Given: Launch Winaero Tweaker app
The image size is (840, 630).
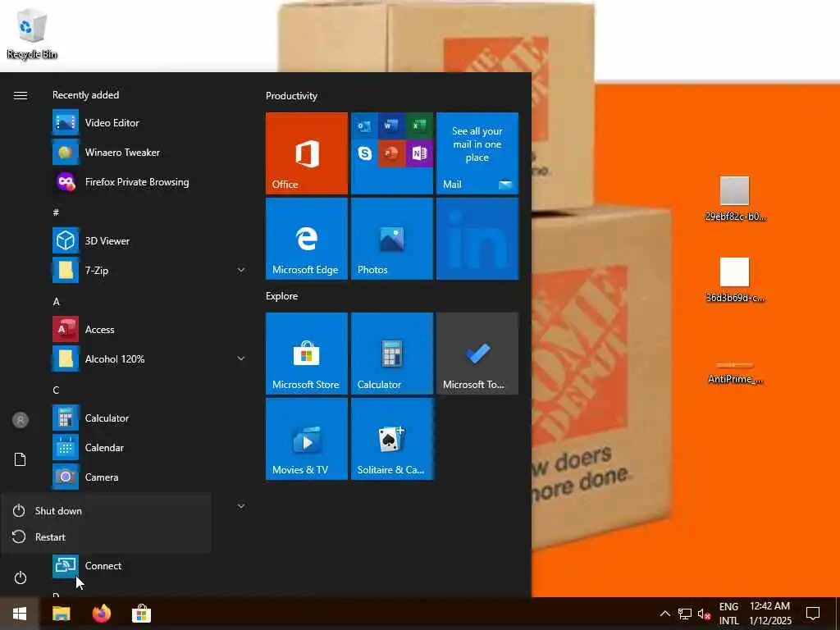Looking at the screenshot, I should pos(150,152).
